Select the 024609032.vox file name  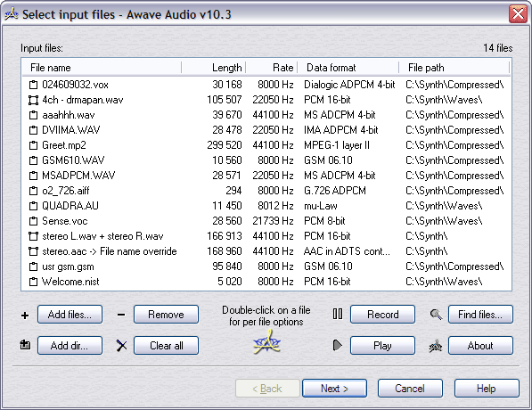[76, 85]
